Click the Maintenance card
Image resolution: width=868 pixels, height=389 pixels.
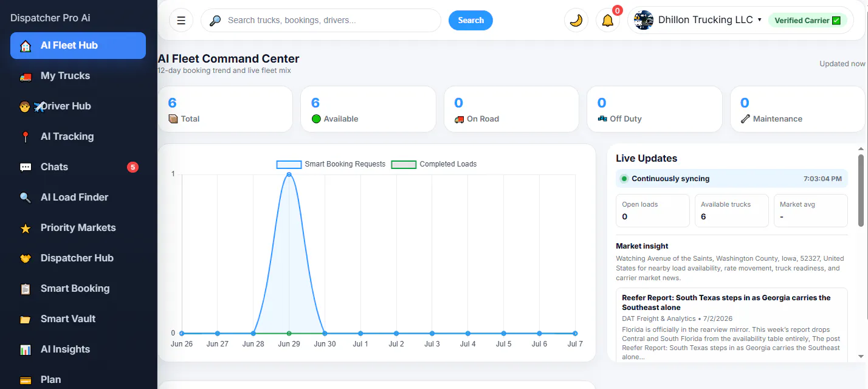pyautogui.click(x=797, y=109)
